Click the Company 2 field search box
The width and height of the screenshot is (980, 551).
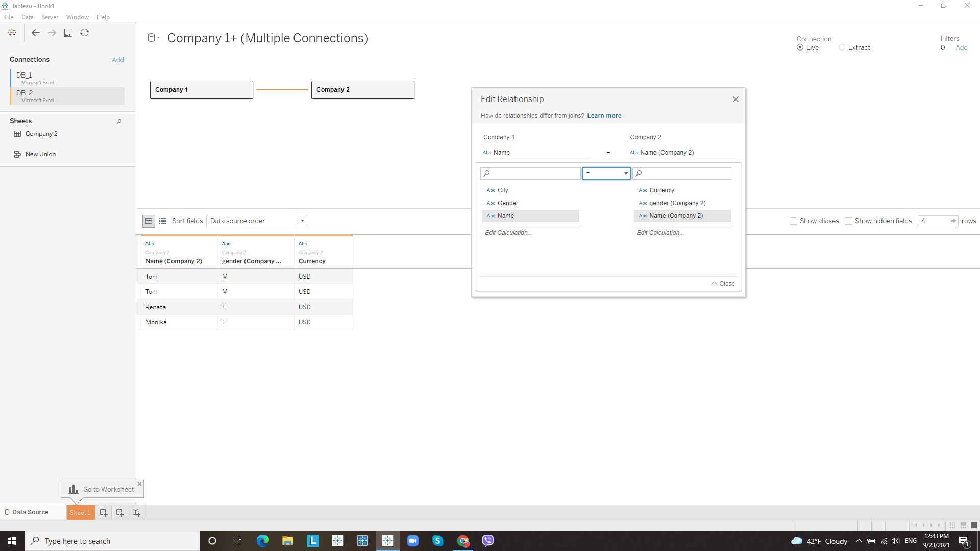click(682, 173)
